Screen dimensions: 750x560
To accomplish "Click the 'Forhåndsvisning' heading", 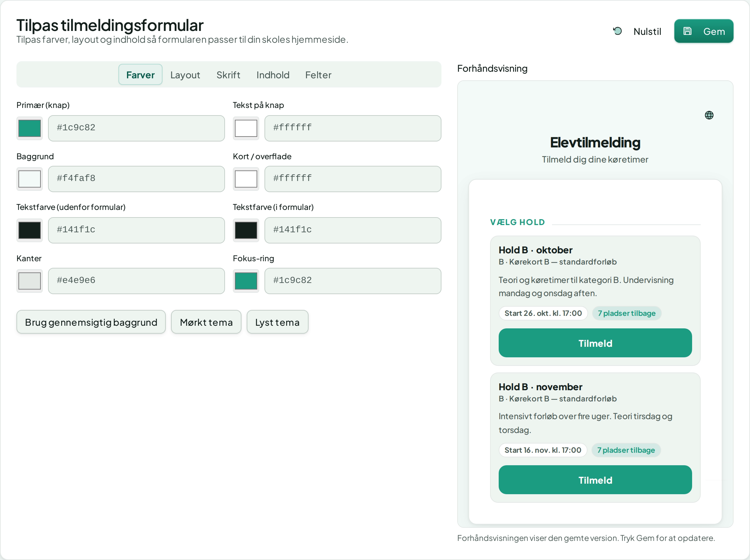I will click(492, 68).
